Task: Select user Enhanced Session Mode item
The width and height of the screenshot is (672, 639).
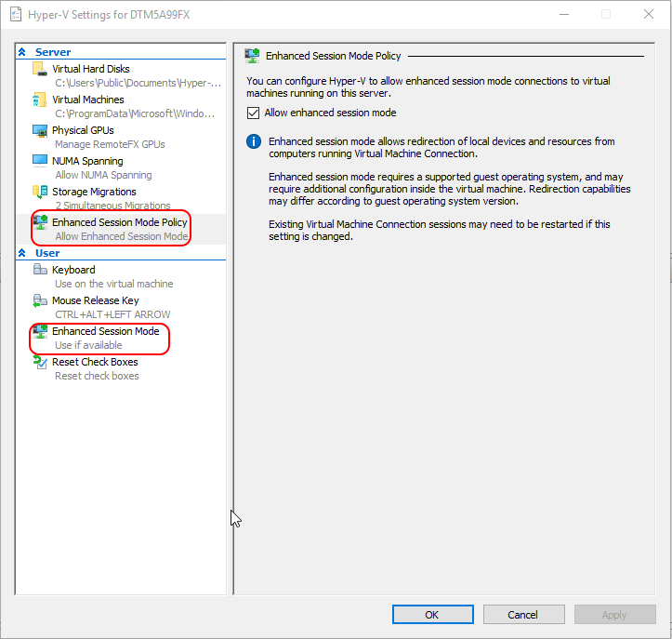Action: click(105, 331)
